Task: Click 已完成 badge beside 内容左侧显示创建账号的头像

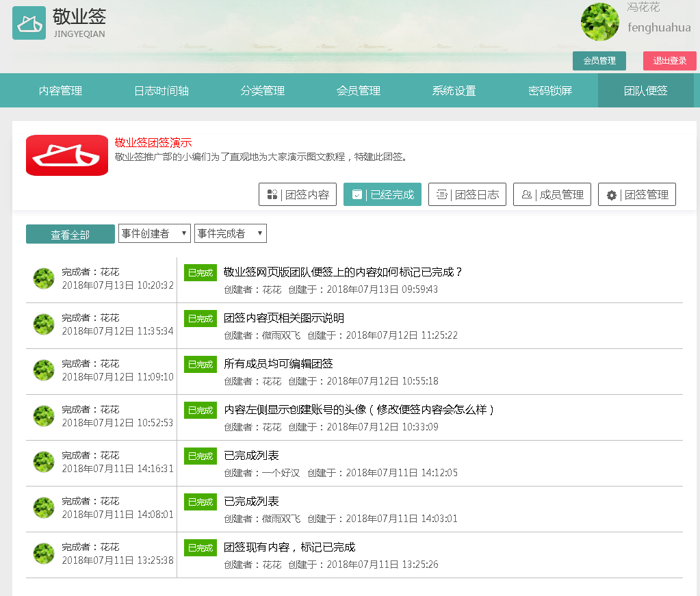Action: click(x=200, y=411)
